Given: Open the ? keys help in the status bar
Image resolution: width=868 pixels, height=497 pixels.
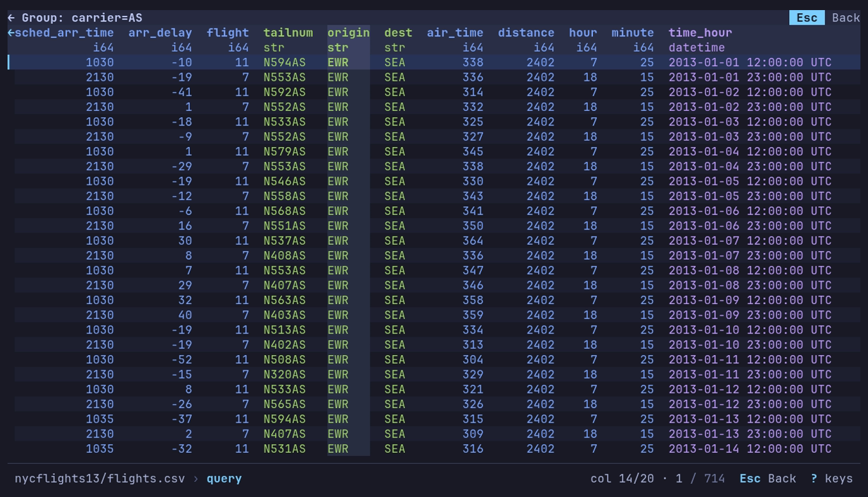Looking at the screenshot, I should [831, 479].
